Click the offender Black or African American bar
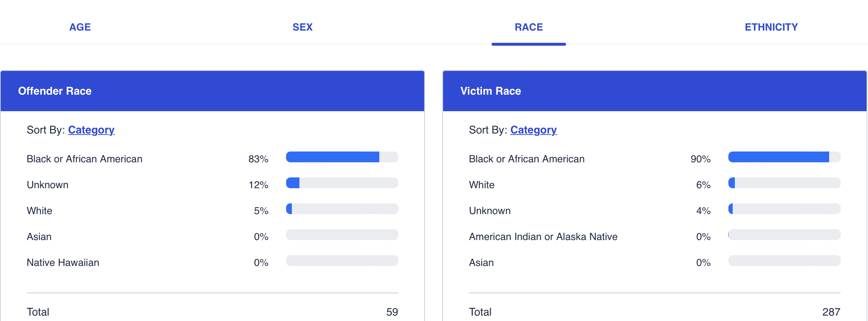Image resolution: width=868 pixels, height=321 pixels. [342, 157]
